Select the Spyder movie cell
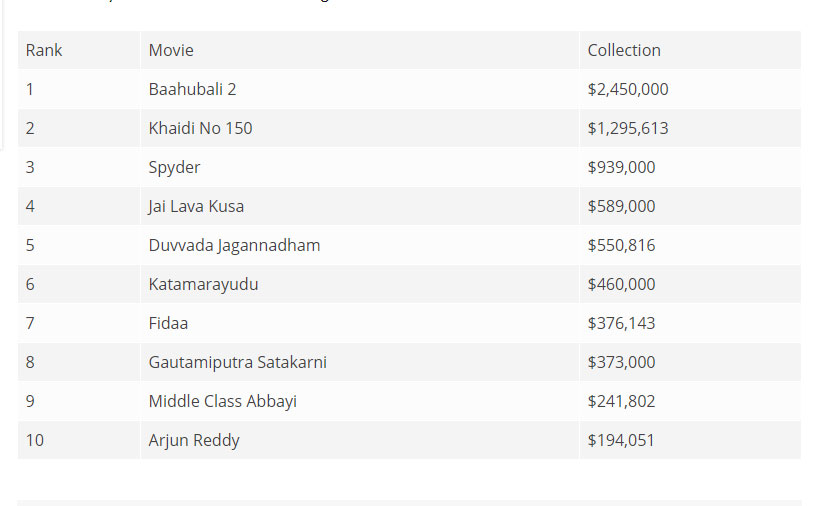 [359, 167]
